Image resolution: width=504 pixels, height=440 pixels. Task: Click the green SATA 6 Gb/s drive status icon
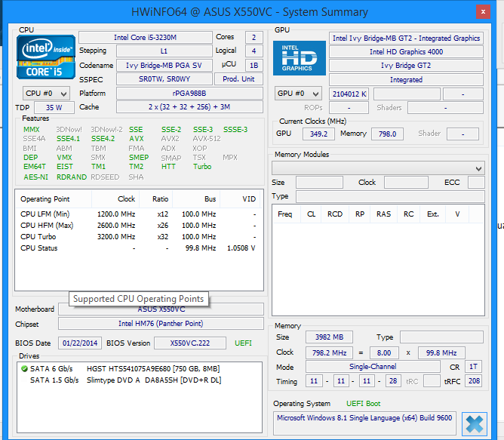pos(24,368)
